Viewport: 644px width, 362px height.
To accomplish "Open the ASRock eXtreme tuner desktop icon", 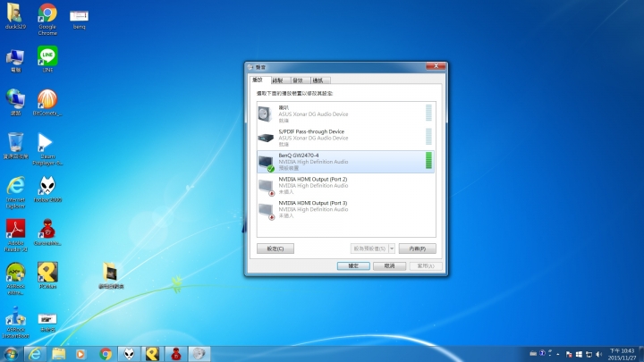I will pos(15,279).
